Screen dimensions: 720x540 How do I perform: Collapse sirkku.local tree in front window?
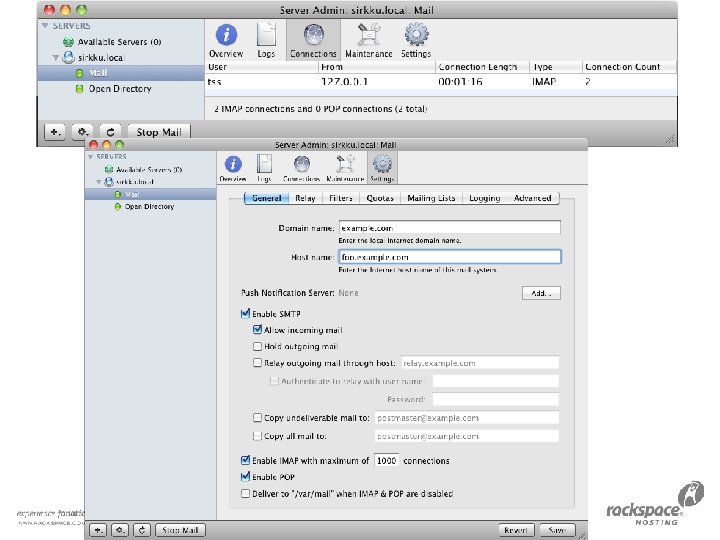click(99, 182)
